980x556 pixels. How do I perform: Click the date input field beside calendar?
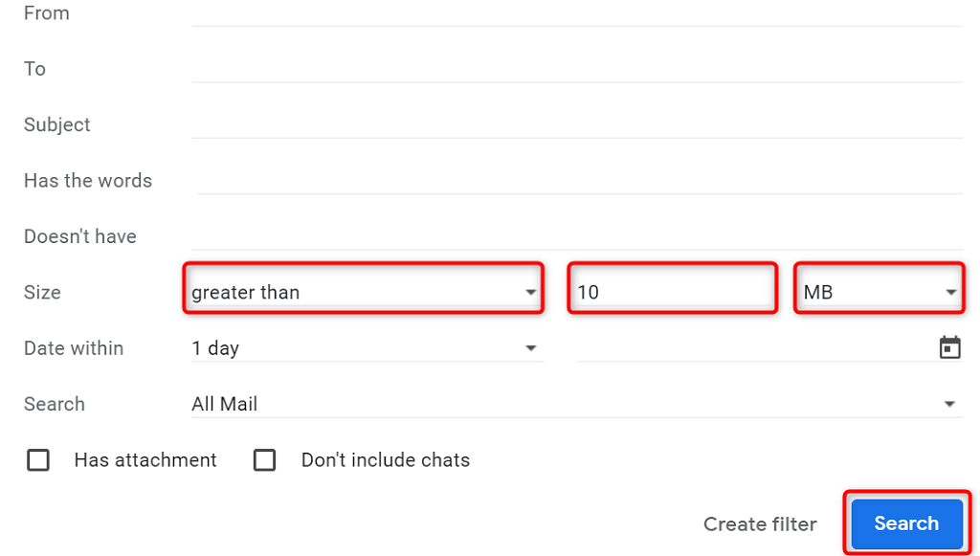point(751,348)
